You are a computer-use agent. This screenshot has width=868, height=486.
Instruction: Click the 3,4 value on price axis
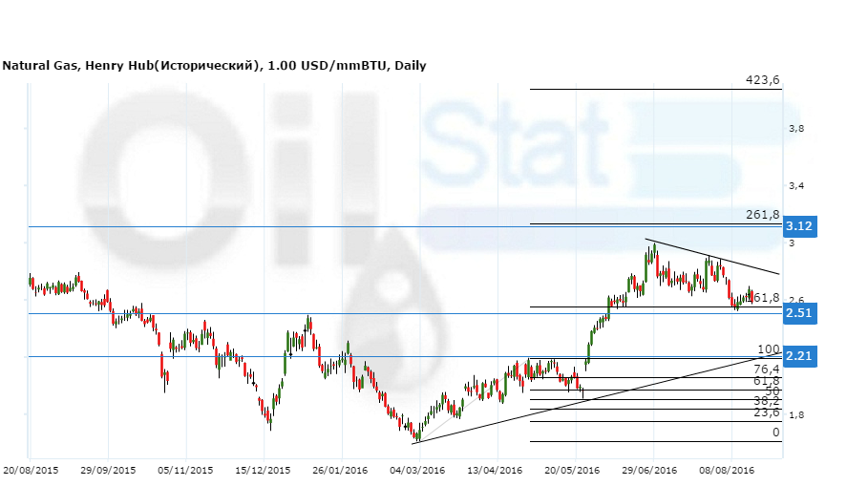[794, 185]
